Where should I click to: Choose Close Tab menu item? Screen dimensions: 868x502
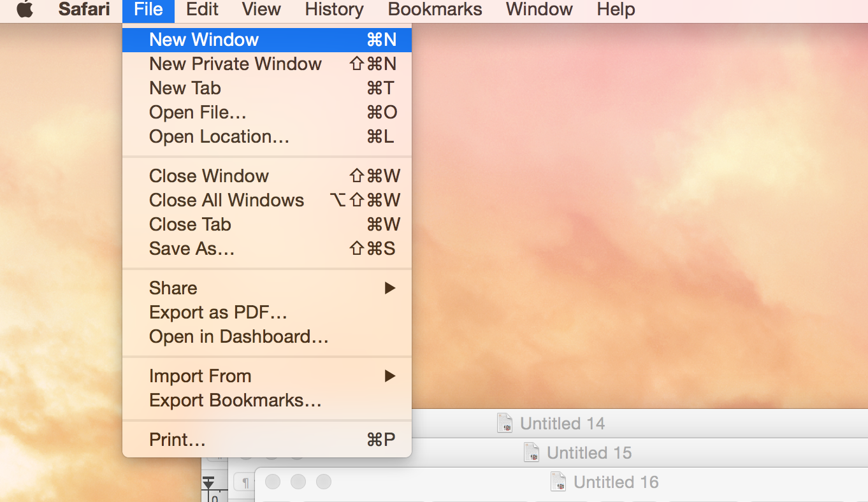pyautogui.click(x=267, y=224)
